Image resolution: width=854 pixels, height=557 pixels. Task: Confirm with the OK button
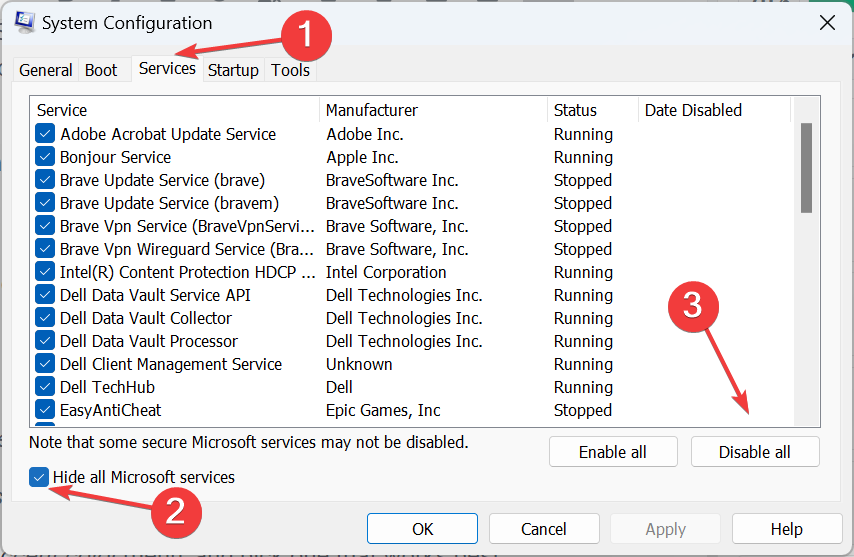tap(422, 529)
